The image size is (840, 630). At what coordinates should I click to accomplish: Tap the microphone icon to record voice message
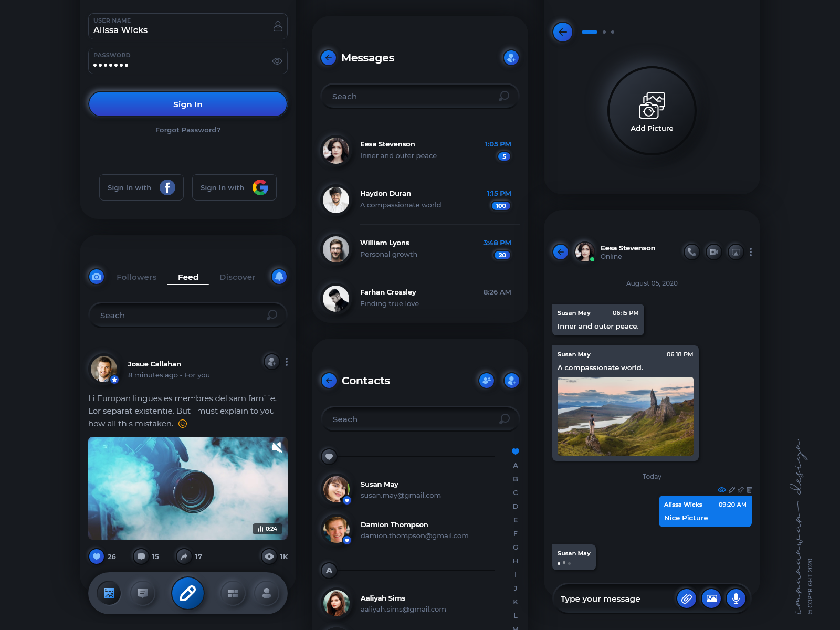point(736,598)
